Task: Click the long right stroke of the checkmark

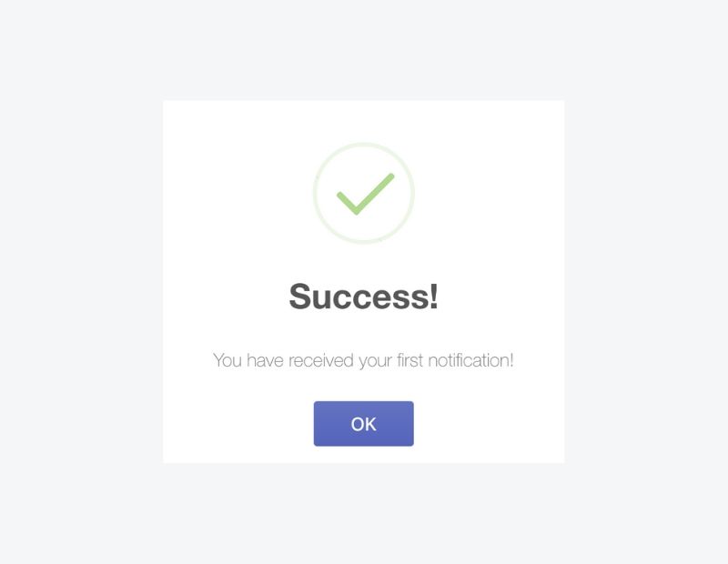Action: [375, 194]
